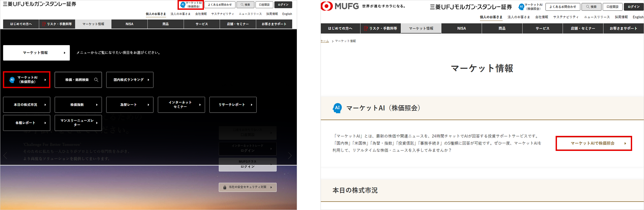This screenshot has width=644, height=210.
Task: Click ログイン button in left page header
Action: [283, 5]
